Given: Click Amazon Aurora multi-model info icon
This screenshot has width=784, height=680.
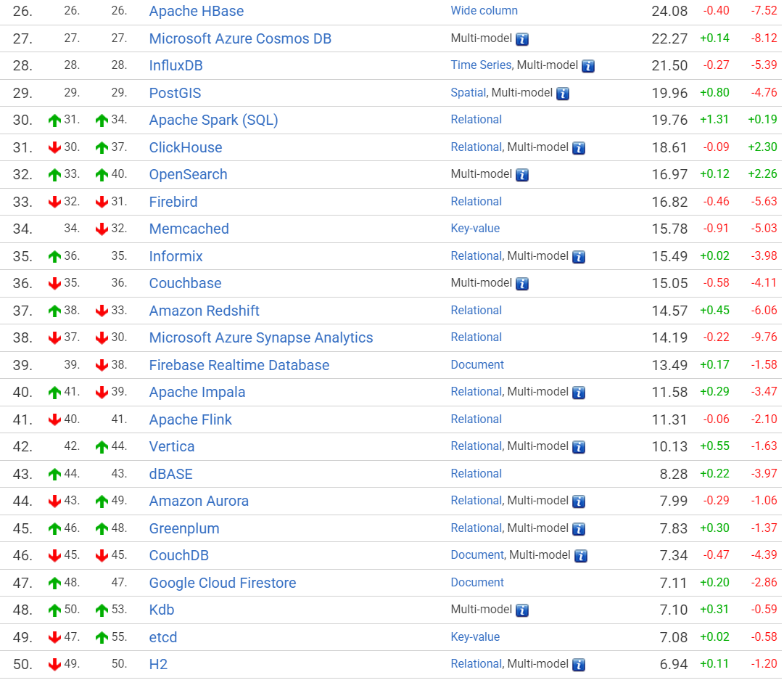Looking at the screenshot, I should point(579,501).
